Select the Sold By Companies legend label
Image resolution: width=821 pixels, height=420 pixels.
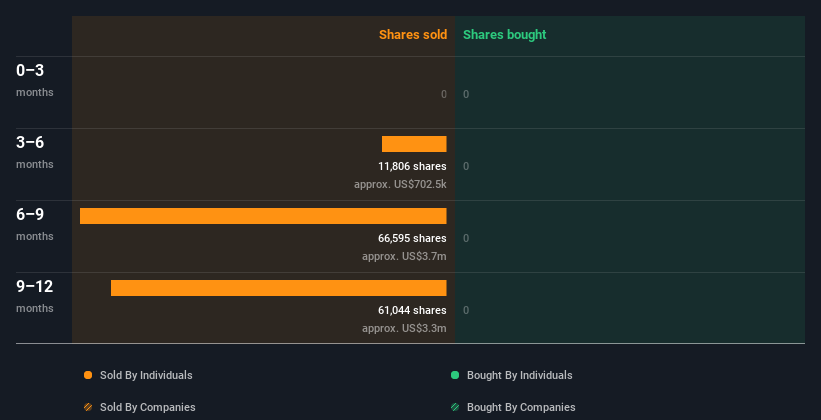coord(148,407)
